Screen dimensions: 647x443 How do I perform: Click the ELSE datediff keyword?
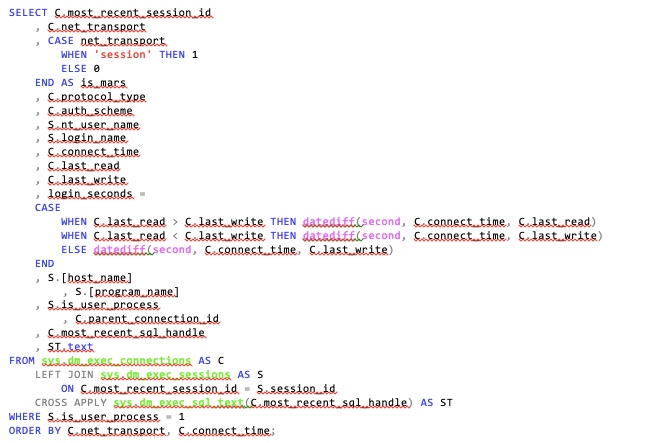(74, 250)
